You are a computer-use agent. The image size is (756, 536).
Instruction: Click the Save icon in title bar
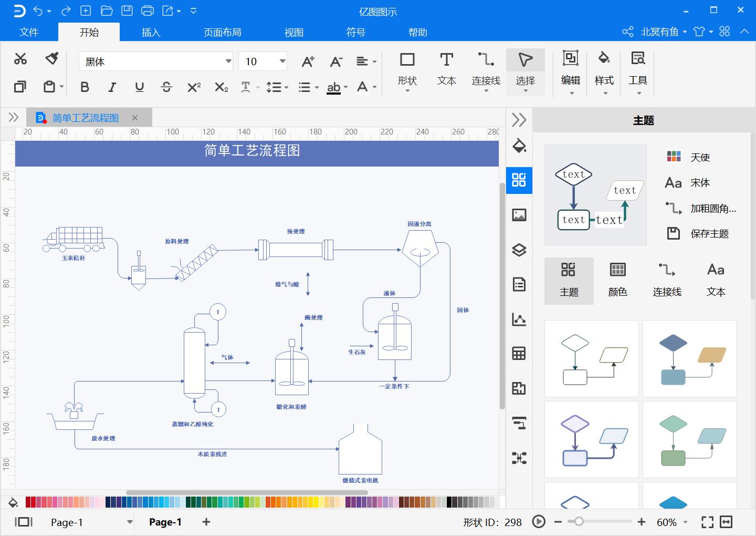[x=127, y=11]
